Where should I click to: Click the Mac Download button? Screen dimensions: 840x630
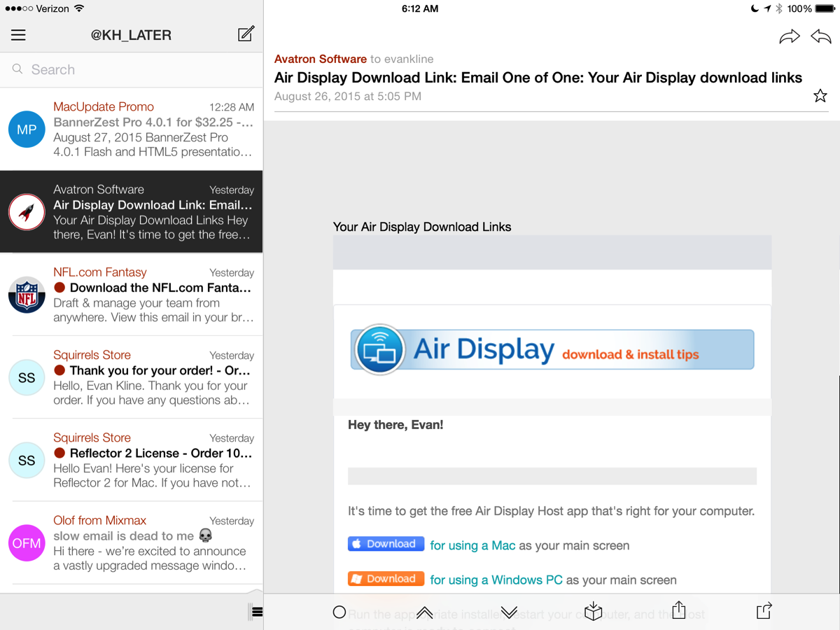tap(386, 543)
